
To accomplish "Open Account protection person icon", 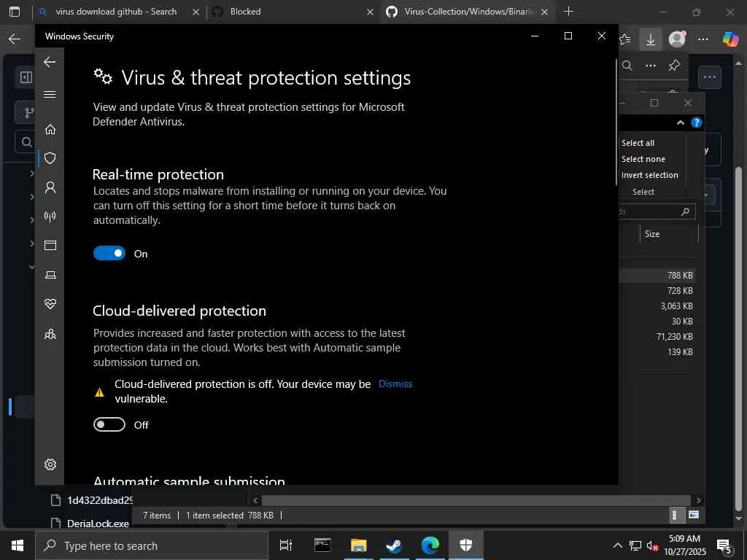I will pyautogui.click(x=50, y=187).
